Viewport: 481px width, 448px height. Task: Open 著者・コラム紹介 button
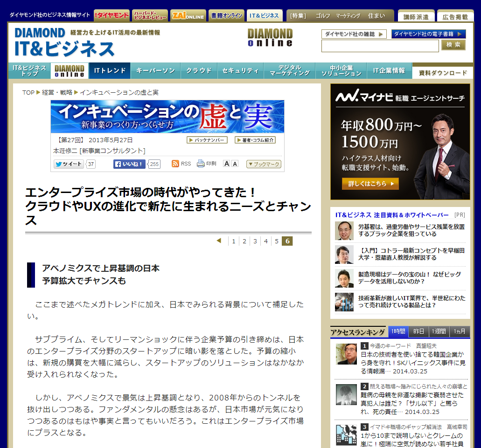[255, 140]
